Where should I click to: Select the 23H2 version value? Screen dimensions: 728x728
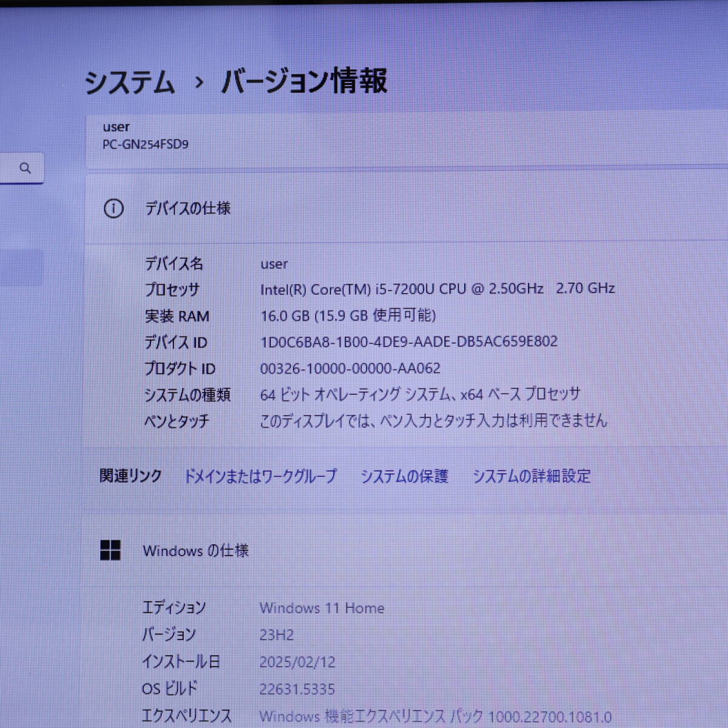click(x=277, y=635)
